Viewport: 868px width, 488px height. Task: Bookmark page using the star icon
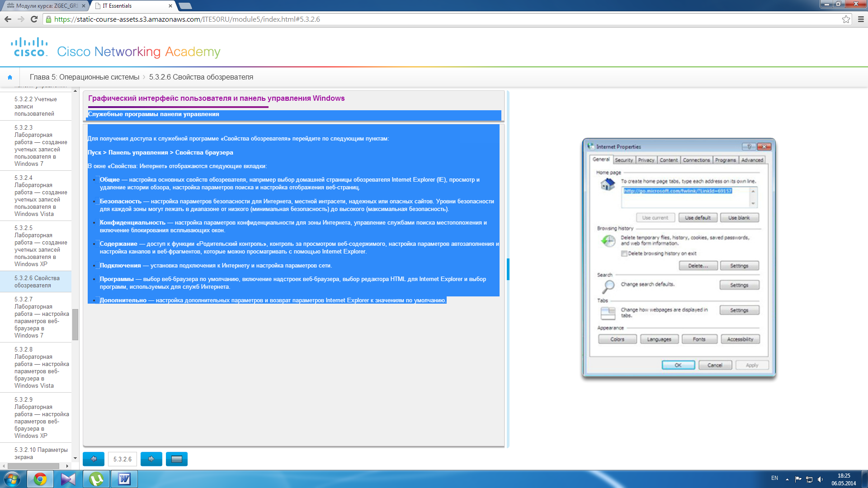pyautogui.click(x=846, y=19)
